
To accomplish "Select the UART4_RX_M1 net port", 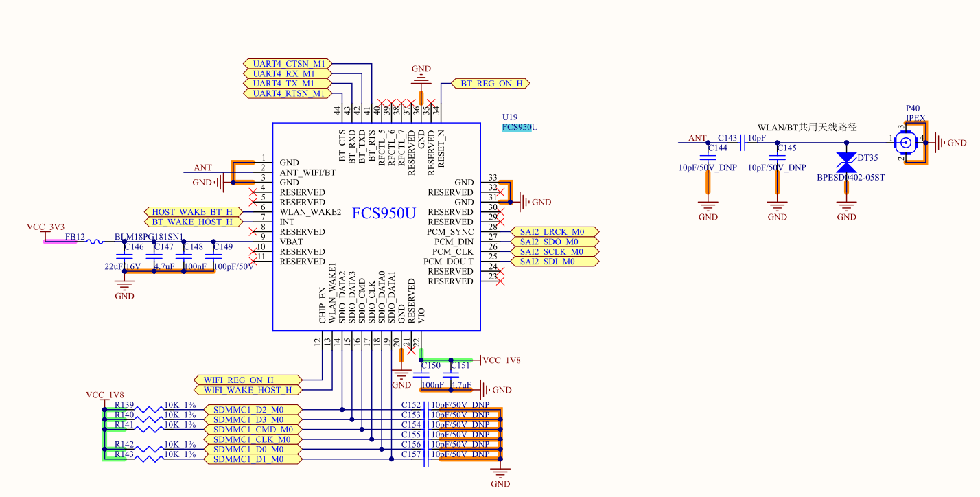I will click(288, 73).
